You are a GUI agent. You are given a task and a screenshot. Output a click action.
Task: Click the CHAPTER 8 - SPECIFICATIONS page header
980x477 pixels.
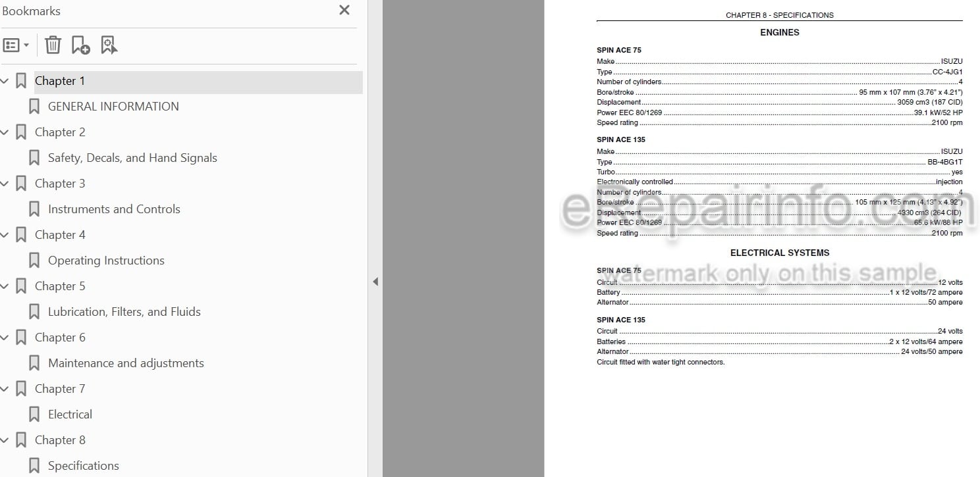click(x=780, y=15)
